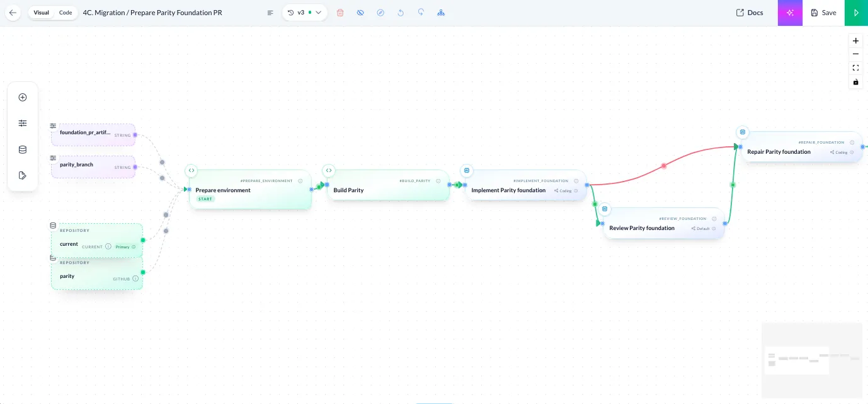
Task: Select the Repair Parity foundation node title
Action: [x=779, y=152]
